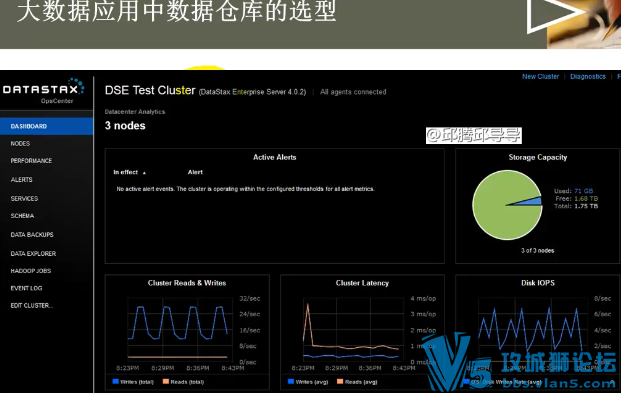Click the Cluster Latency chart title

(362, 283)
